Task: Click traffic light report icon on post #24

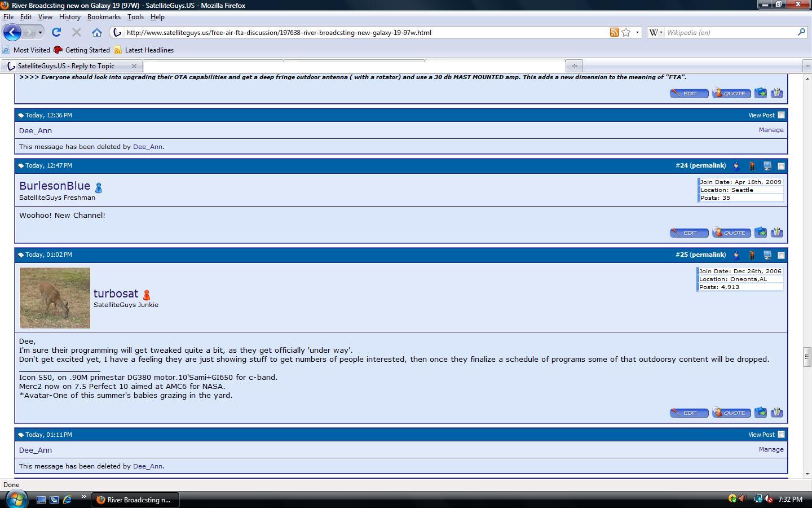Action: pyautogui.click(x=752, y=166)
